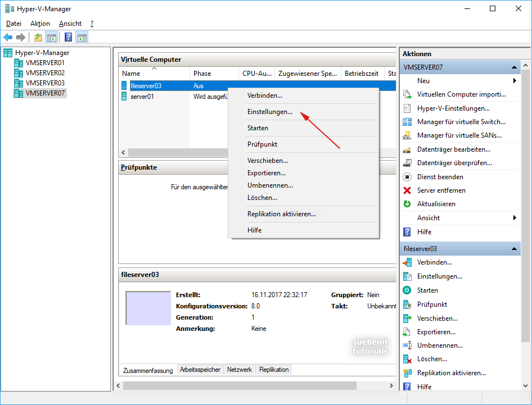Collapse the fileserver03 actions section

point(514,249)
